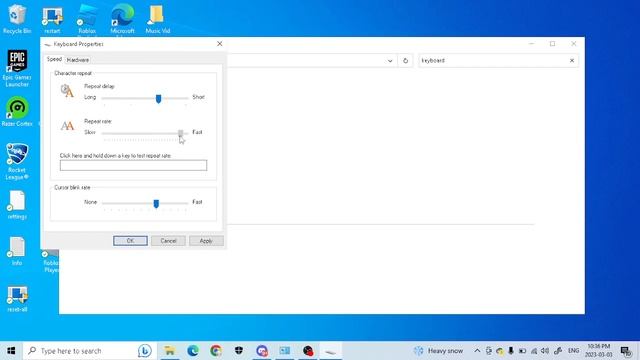This screenshot has height=360, width=640.
Task: Open the Roblox Studio desktop shortcut
Action: pos(87,20)
